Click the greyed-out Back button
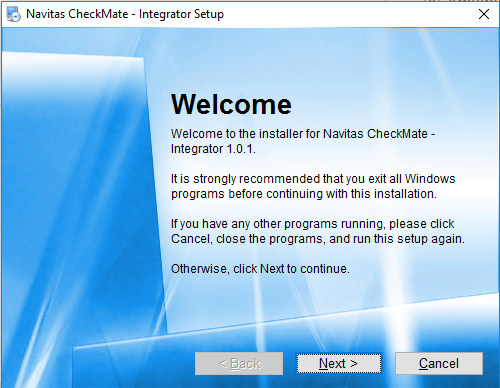Viewport: 500px width, 388px height. point(239,363)
